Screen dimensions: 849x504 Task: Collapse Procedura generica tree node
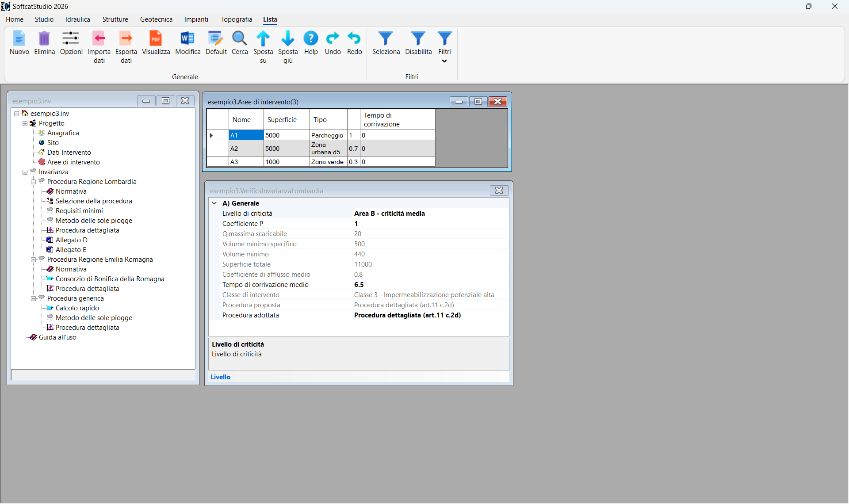click(x=33, y=298)
